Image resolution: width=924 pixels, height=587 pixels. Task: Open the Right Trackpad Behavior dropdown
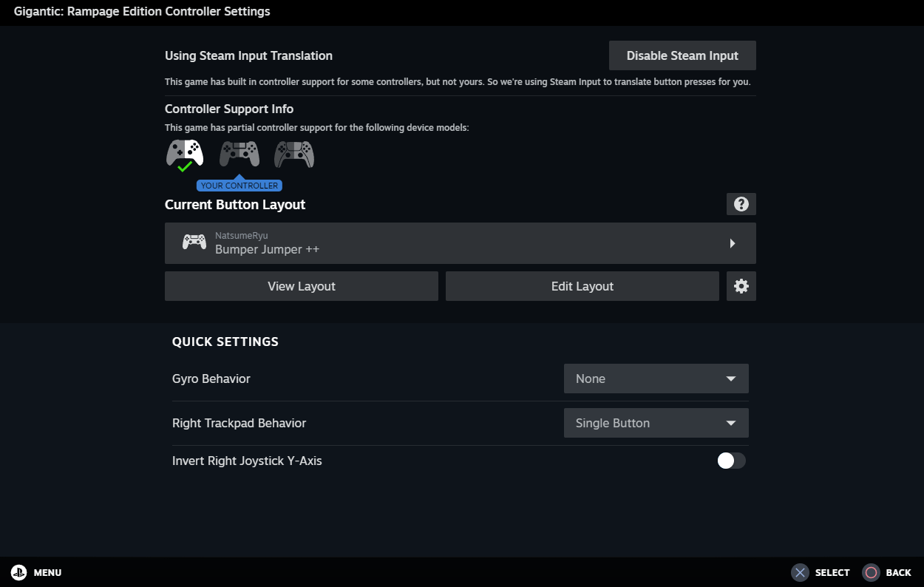(656, 423)
